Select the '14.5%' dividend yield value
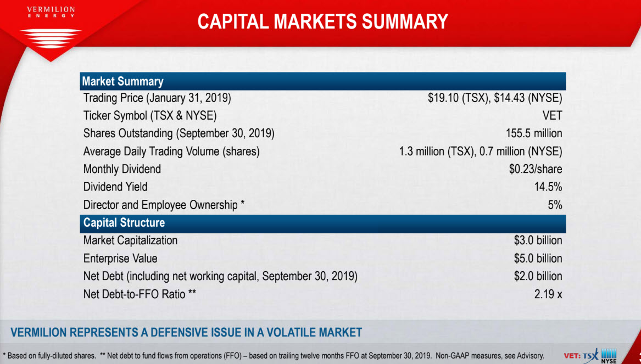This screenshot has width=641, height=364. point(548,187)
